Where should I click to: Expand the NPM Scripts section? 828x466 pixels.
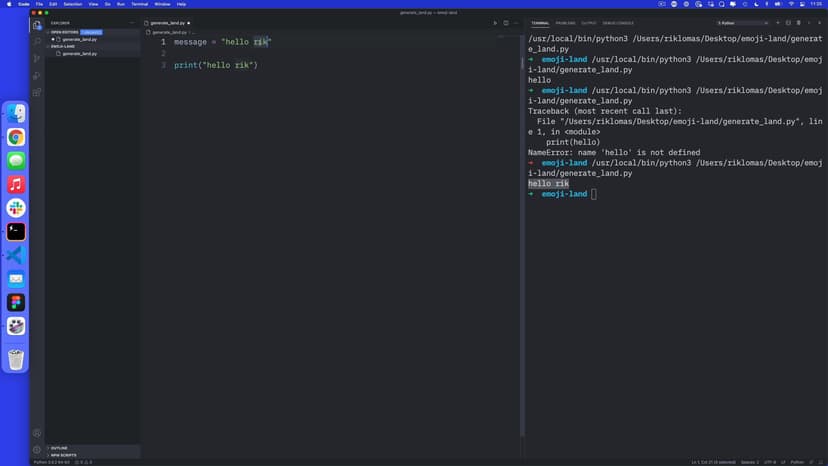(62, 455)
